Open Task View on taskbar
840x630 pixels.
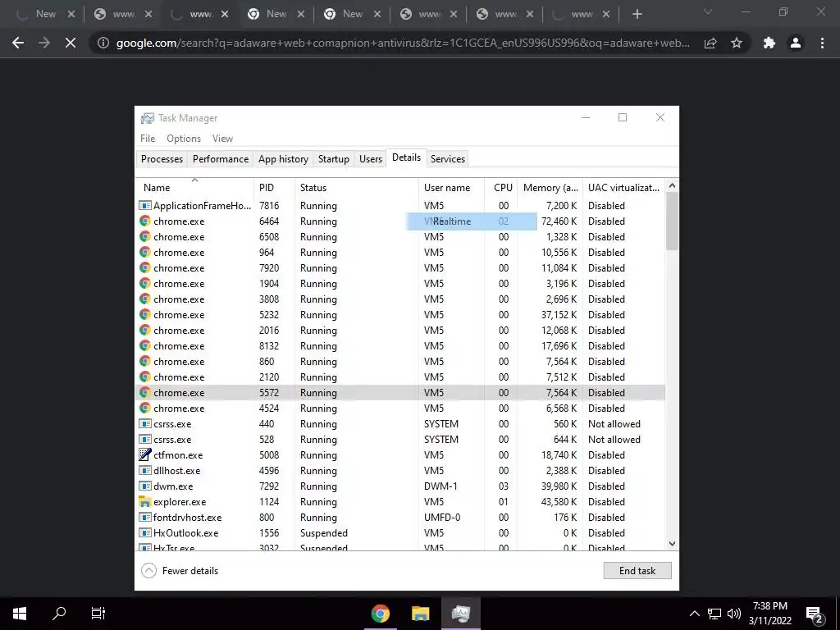[98, 614]
